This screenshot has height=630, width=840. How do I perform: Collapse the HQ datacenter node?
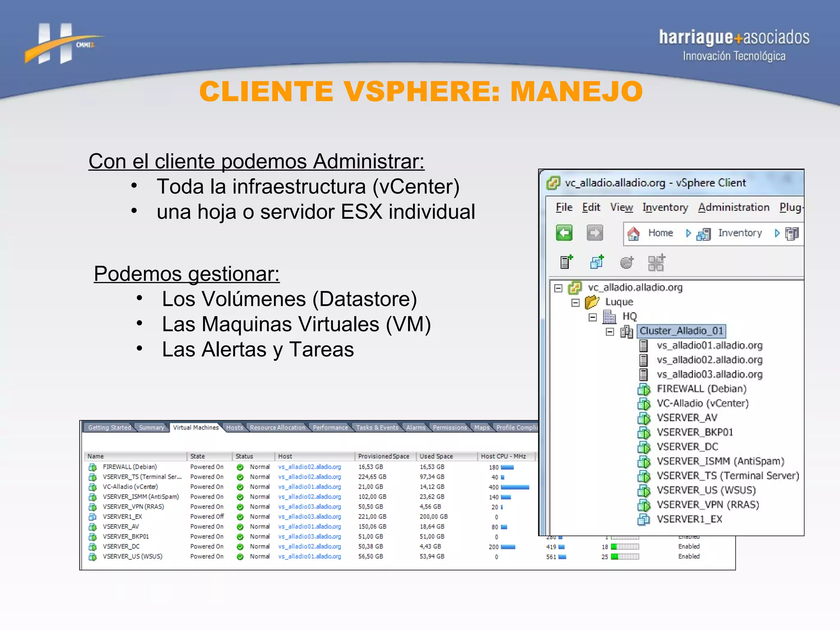pos(593,317)
